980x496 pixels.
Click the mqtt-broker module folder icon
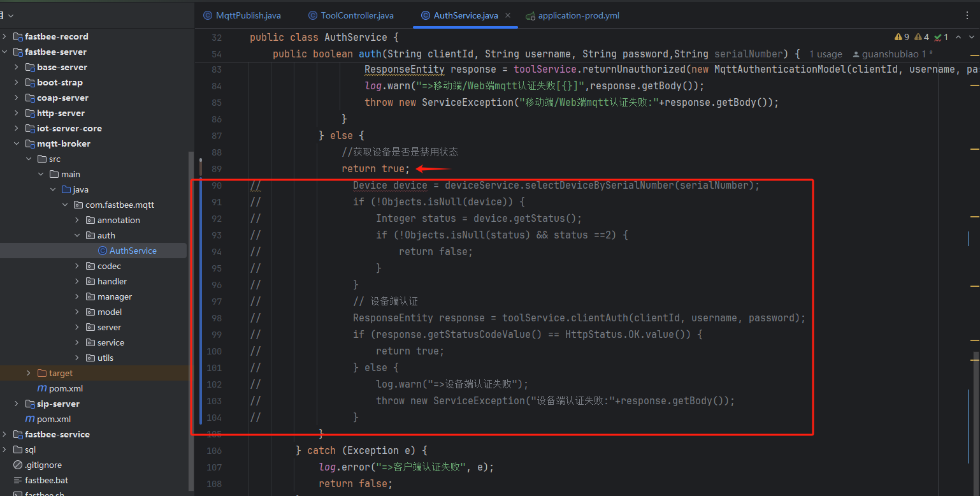(x=29, y=143)
